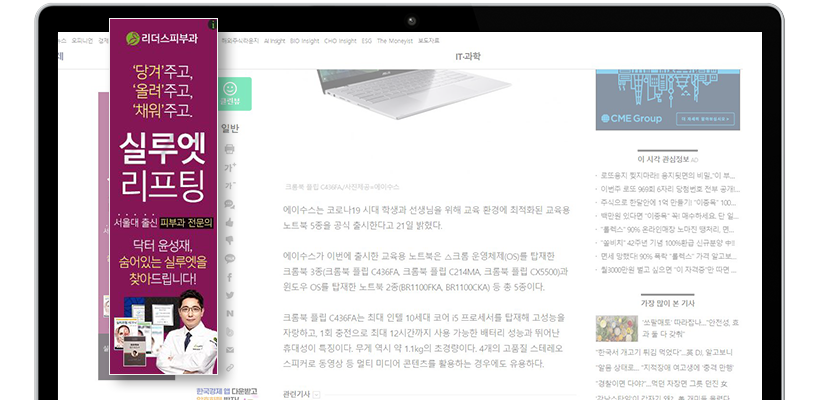Image resolution: width=820 pixels, height=400 pixels.
Task: Open the BIO Insight menu item
Action: (x=304, y=41)
